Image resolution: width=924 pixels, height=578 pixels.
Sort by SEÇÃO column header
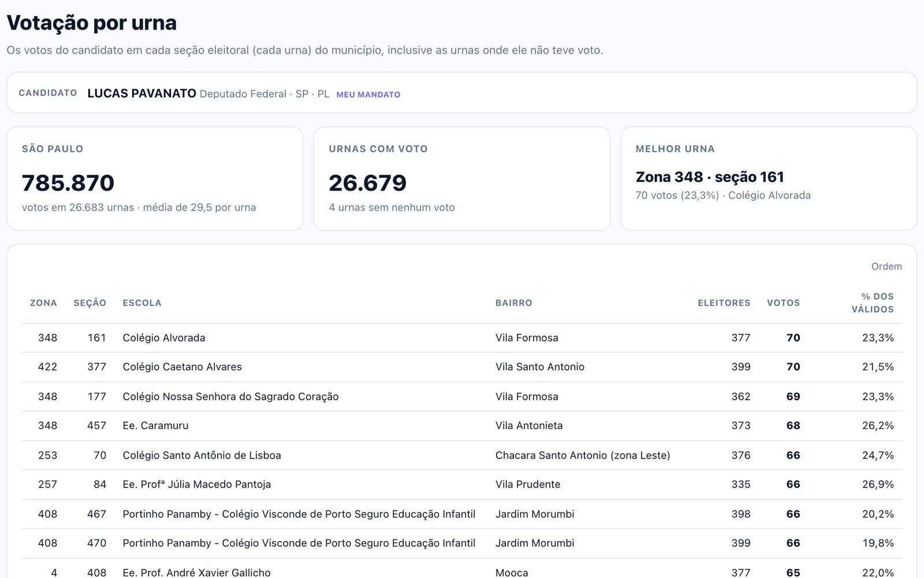coord(90,303)
